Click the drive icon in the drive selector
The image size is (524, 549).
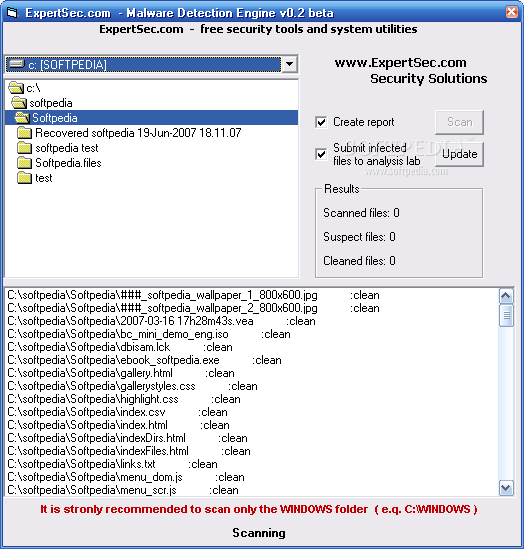[17, 64]
